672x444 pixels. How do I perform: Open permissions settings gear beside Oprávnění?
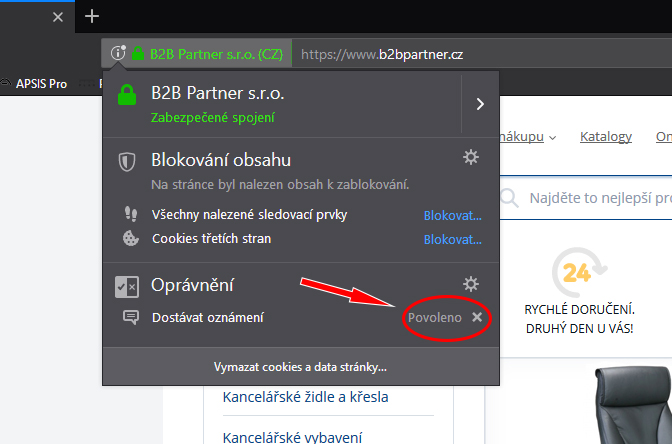(x=471, y=284)
